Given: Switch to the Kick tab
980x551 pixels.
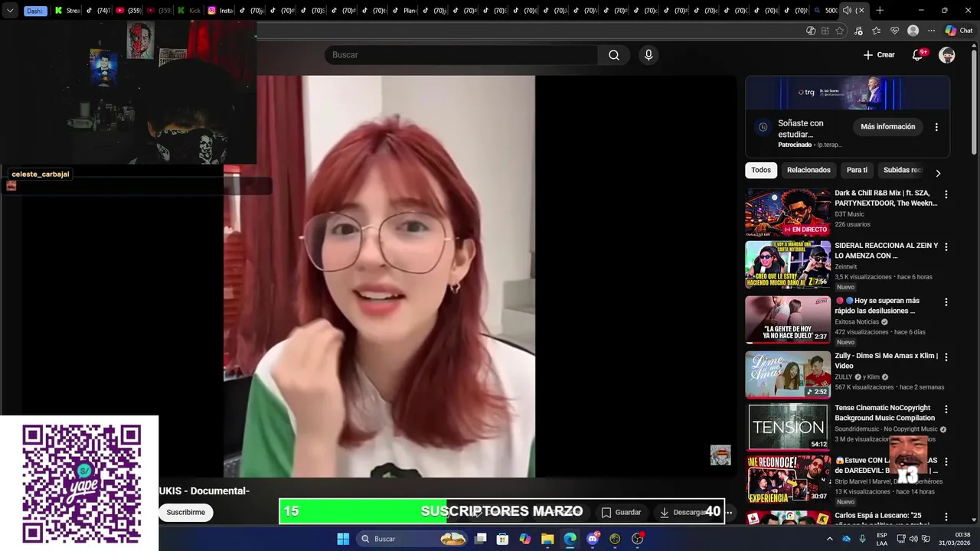Looking at the screenshot, I should point(189,11).
